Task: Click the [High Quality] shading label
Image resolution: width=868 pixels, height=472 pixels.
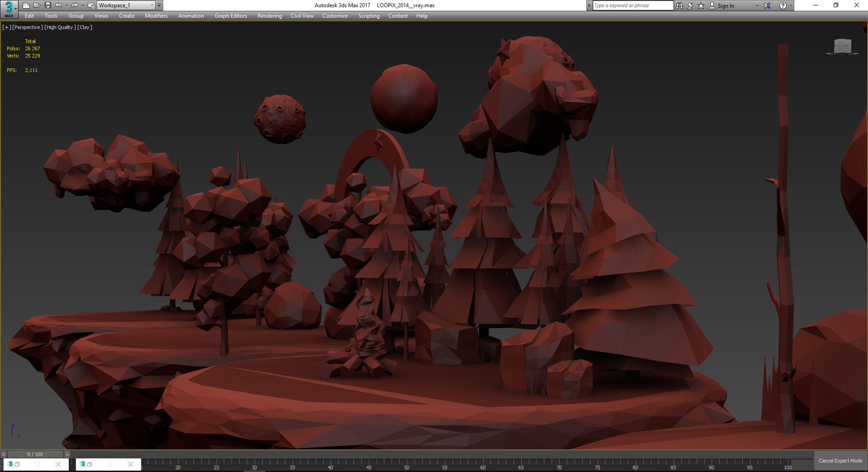Action: (60, 27)
